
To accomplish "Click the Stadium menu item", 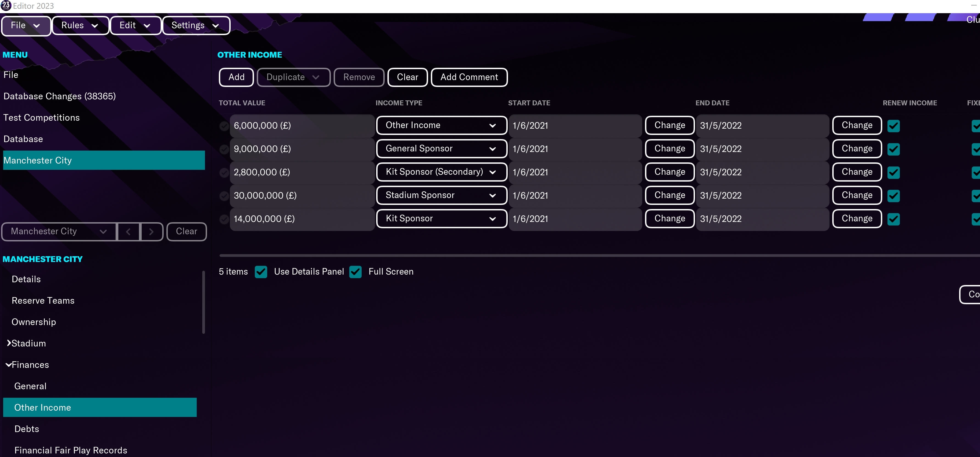I will click(29, 343).
